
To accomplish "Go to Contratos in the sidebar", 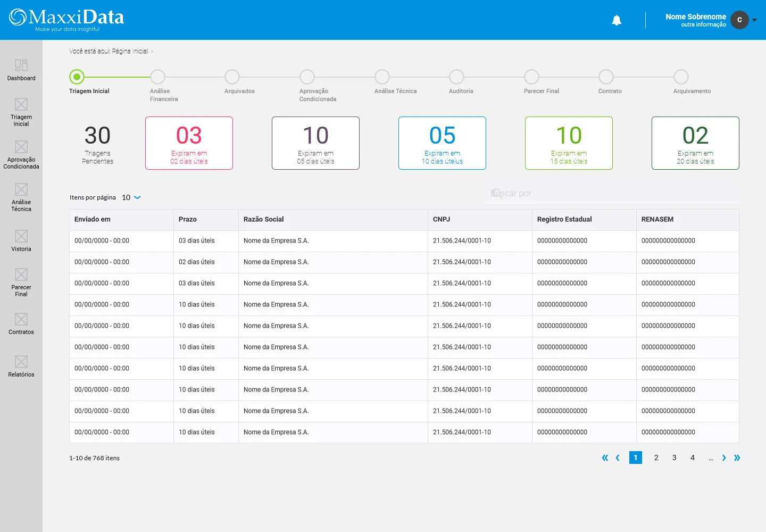I will (21, 319).
